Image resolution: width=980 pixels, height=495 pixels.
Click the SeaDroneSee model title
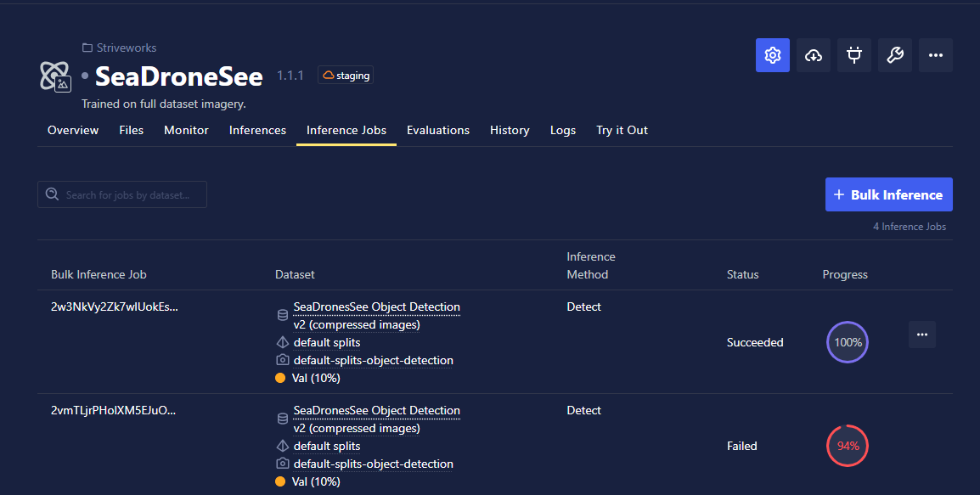click(178, 76)
